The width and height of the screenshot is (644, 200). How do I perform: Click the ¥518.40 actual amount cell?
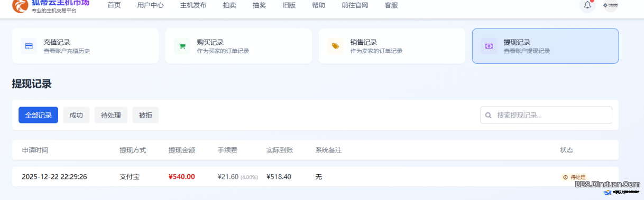[279, 177]
